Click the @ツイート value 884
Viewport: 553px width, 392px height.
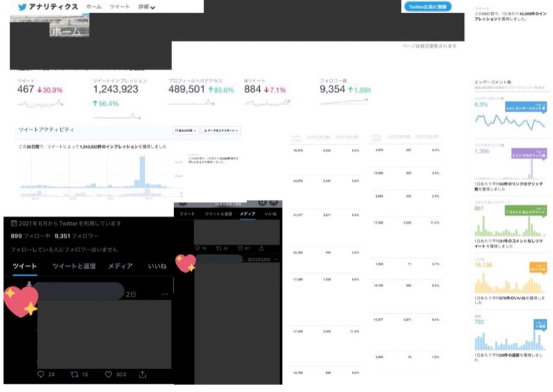pos(252,89)
